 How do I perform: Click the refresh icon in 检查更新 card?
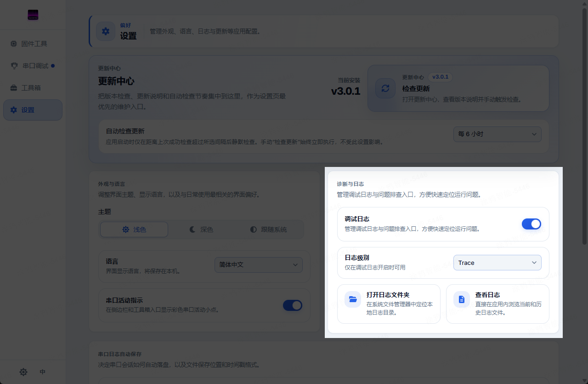click(385, 88)
